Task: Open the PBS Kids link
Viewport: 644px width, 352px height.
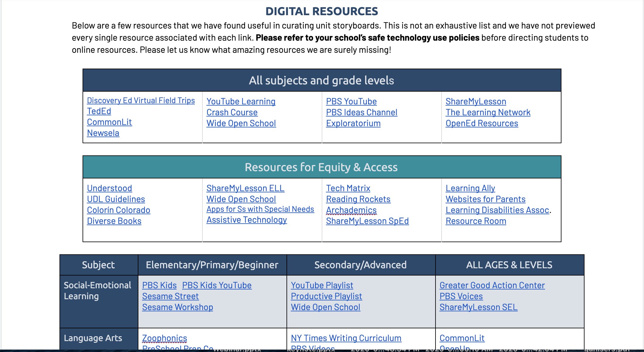Action: pos(159,285)
